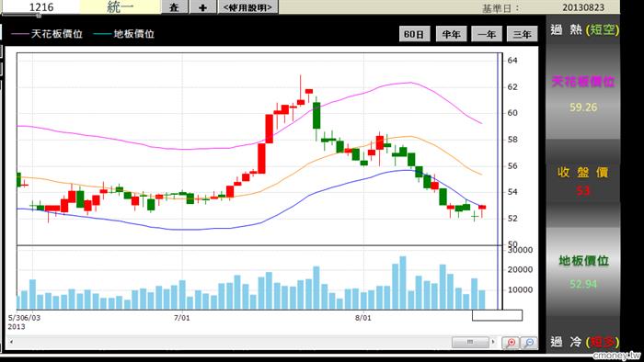
Task: Select the 一年 time range
Action: point(487,34)
